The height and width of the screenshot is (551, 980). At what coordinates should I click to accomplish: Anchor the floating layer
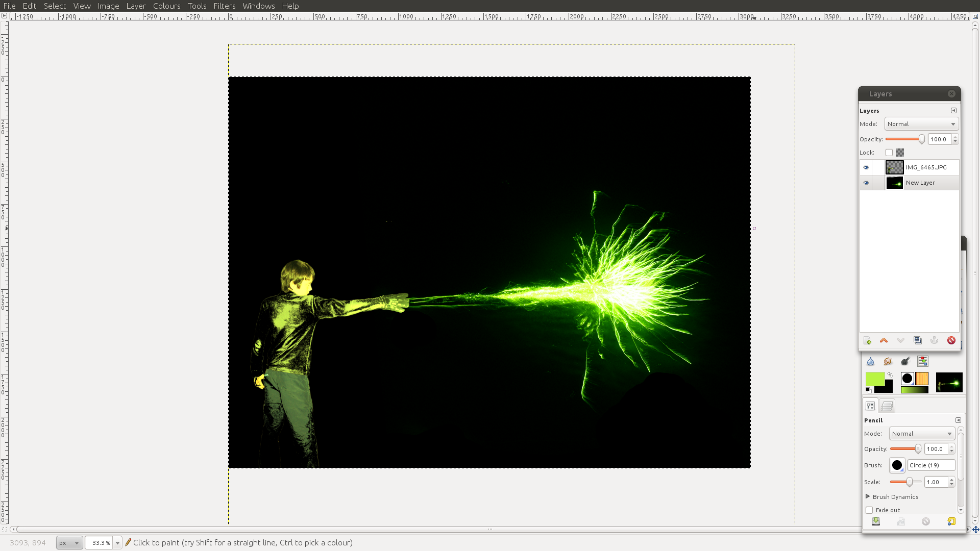(x=934, y=340)
